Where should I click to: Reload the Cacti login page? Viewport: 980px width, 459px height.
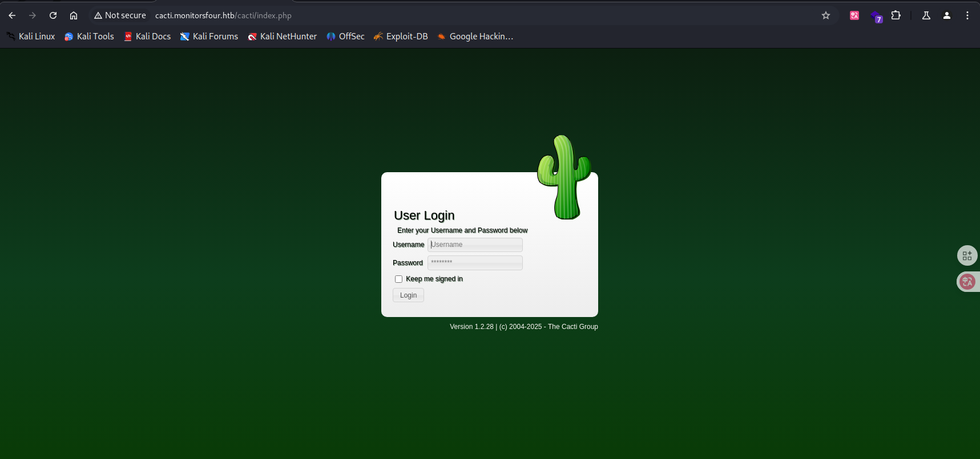(53, 15)
